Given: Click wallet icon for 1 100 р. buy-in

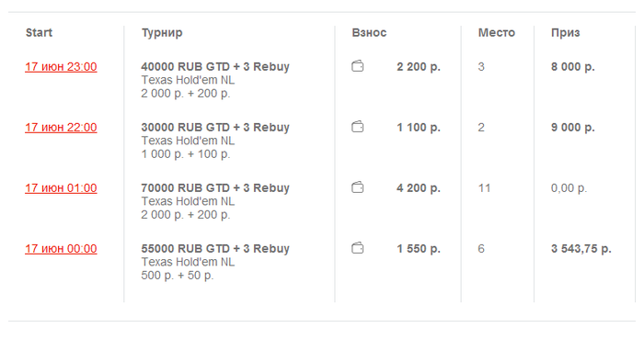Looking at the screenshot, I should (x=357, y=127).
